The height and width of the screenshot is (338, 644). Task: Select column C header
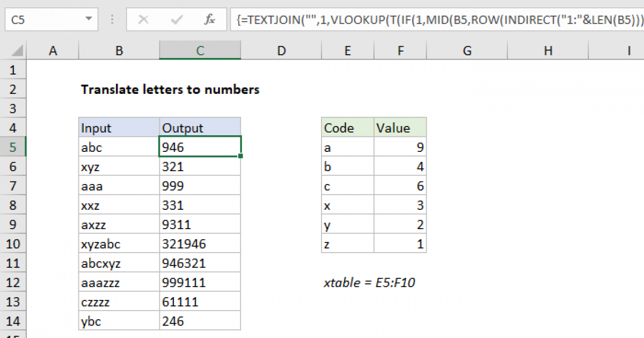coord(200,50)
